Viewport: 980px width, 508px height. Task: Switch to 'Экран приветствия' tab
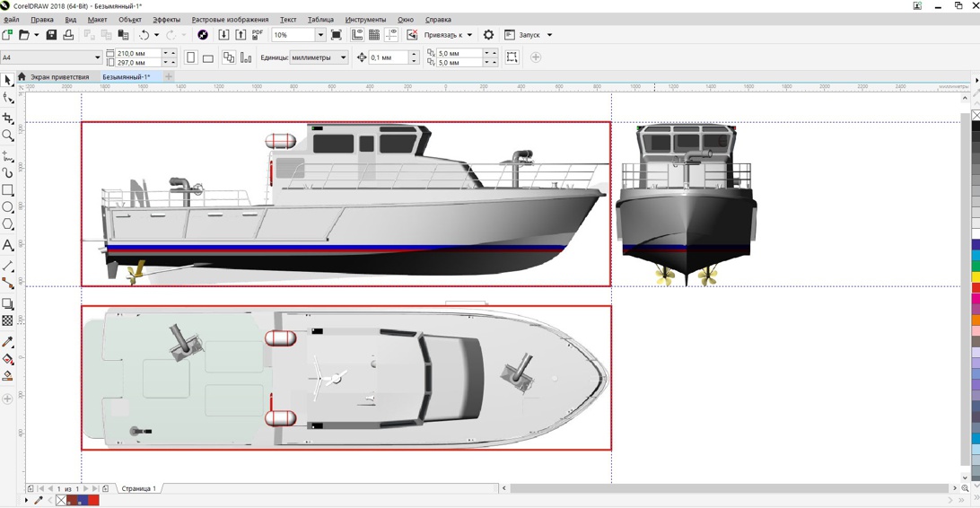(x=59, y=77)
